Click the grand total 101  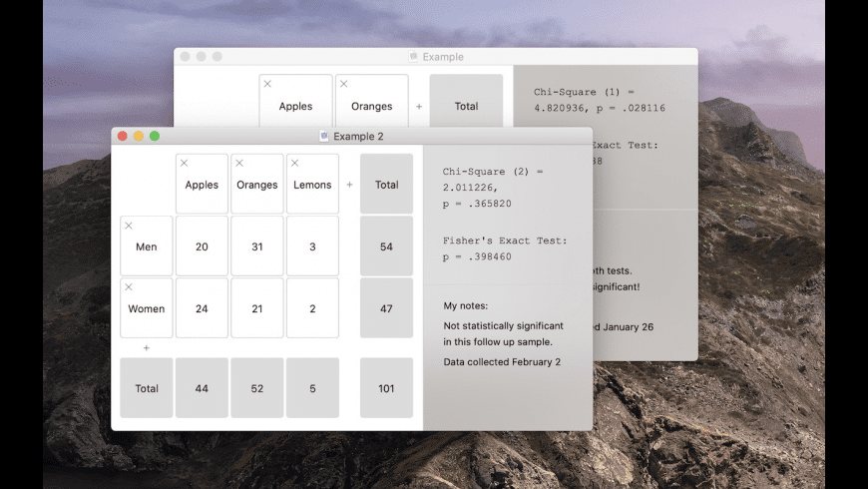386,388
